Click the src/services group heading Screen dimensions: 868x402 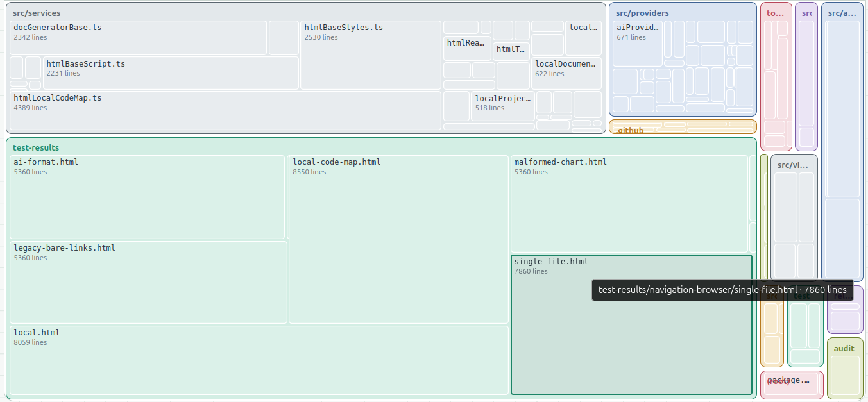point(37,13)
